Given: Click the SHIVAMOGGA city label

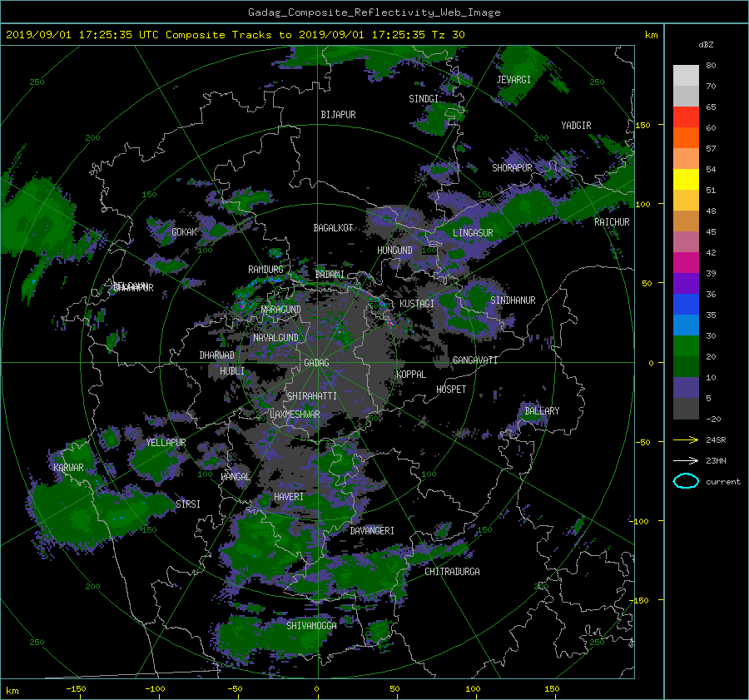Looking at the screenshot, I should tap(311, 626).
